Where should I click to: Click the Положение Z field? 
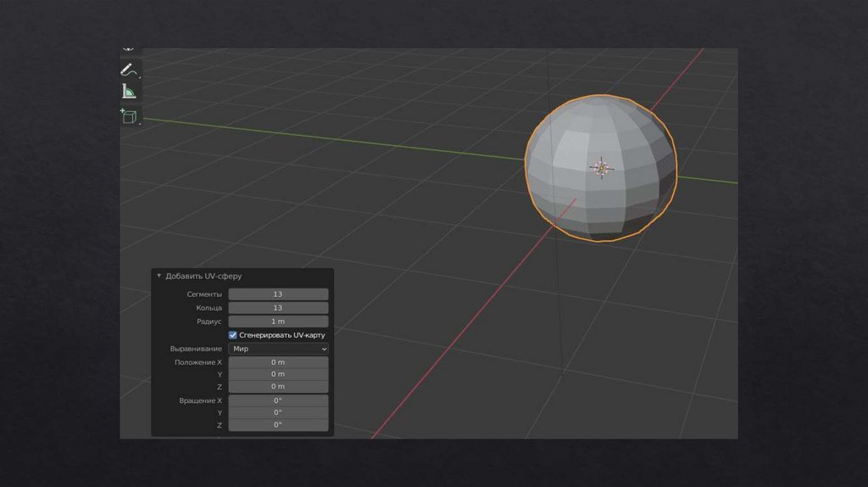(278, 387)
